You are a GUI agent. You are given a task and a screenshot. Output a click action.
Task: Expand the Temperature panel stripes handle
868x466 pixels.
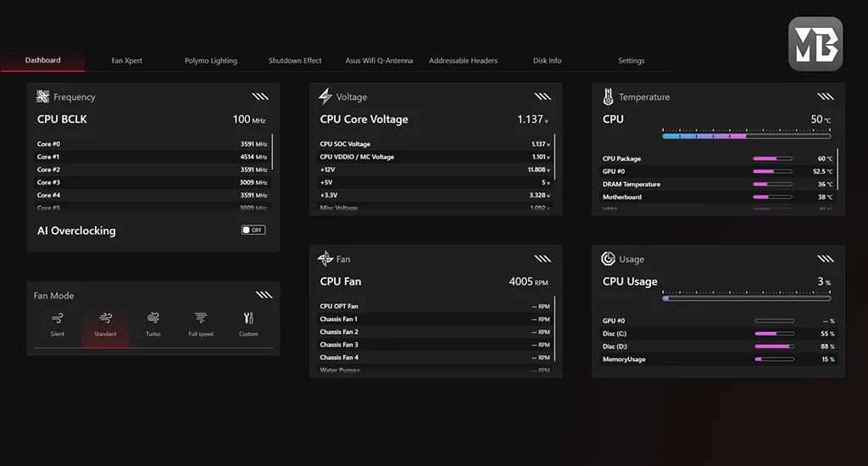[826, 97]
